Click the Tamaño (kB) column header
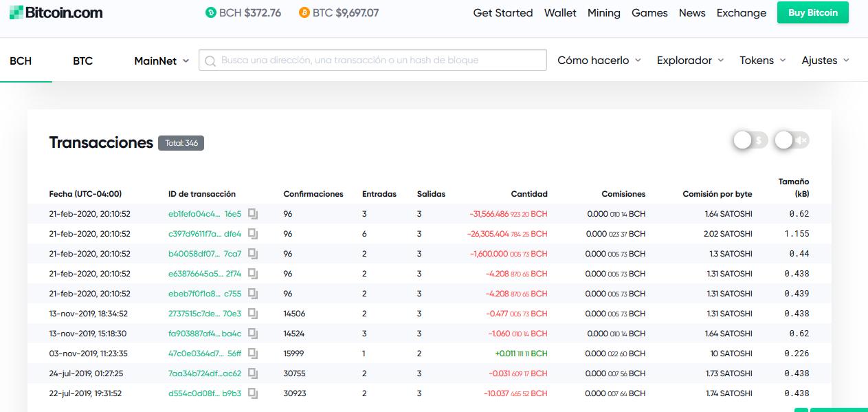 pyautogui.click(x=794, y=188)
